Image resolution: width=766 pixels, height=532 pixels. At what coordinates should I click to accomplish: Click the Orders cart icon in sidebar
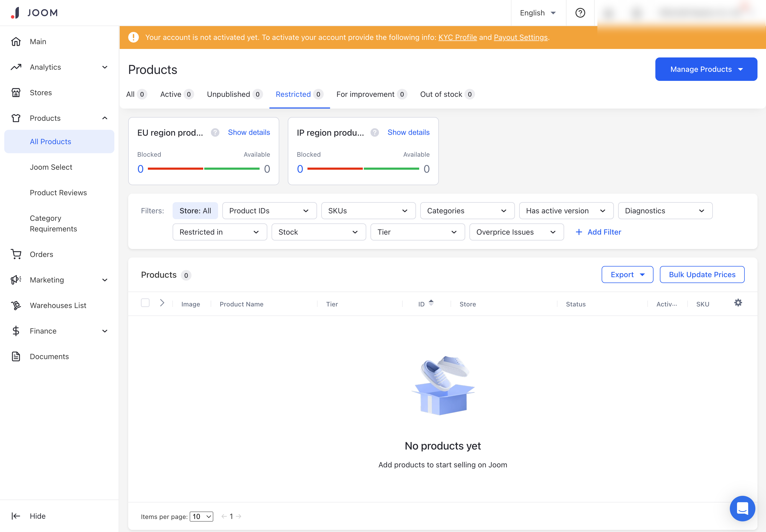click(16, 254)
